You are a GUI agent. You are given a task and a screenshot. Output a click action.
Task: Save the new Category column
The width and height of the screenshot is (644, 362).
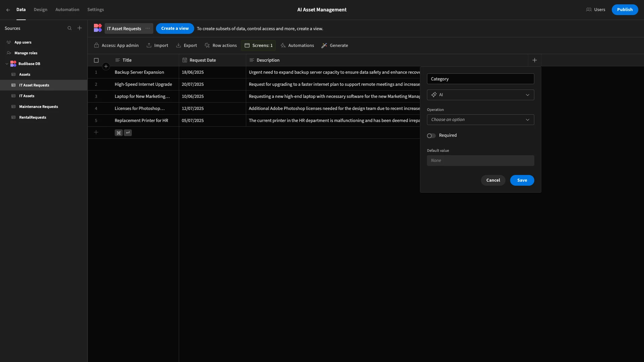pyautogui.click(x=522, y=180)
